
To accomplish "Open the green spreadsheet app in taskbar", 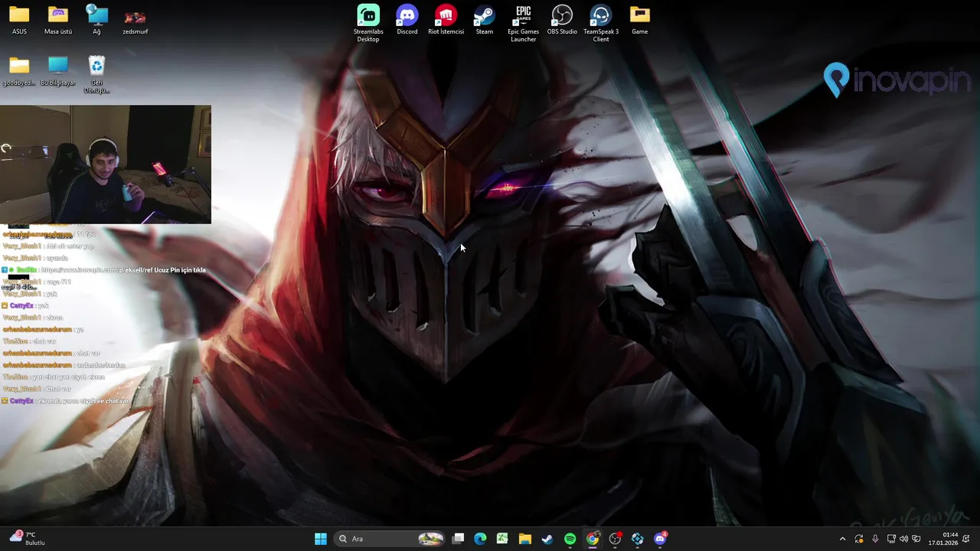I will point(502,539).
